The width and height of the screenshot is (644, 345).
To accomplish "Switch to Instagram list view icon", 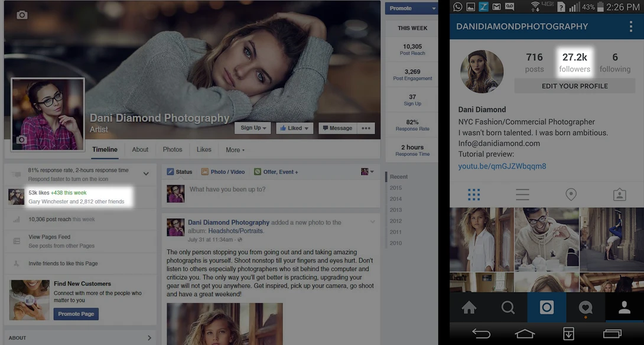I will click(522, 194).
